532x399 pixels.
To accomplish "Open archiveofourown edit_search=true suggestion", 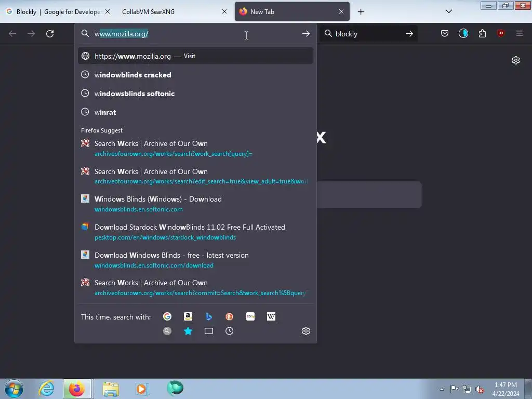I will point(195,176).
